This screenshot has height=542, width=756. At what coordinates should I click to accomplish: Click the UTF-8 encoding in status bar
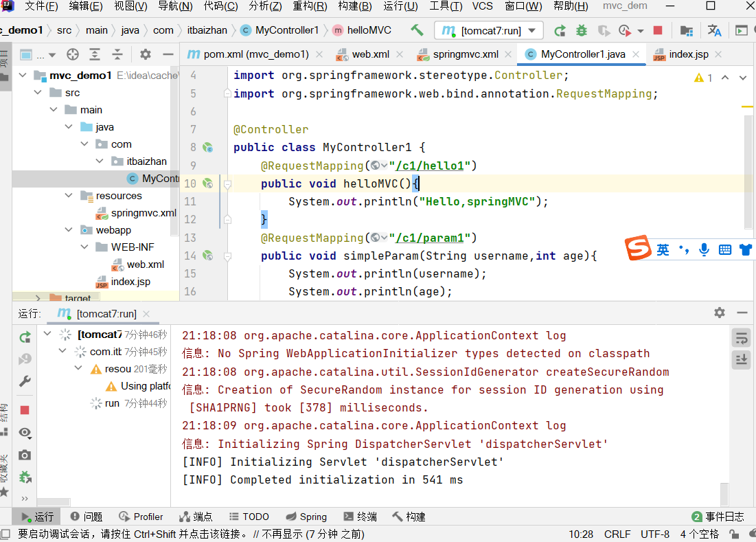(655, 534)
